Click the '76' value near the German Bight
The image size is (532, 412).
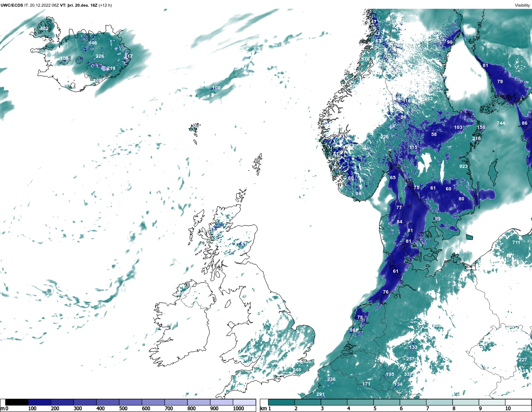(x=386, y=292)
